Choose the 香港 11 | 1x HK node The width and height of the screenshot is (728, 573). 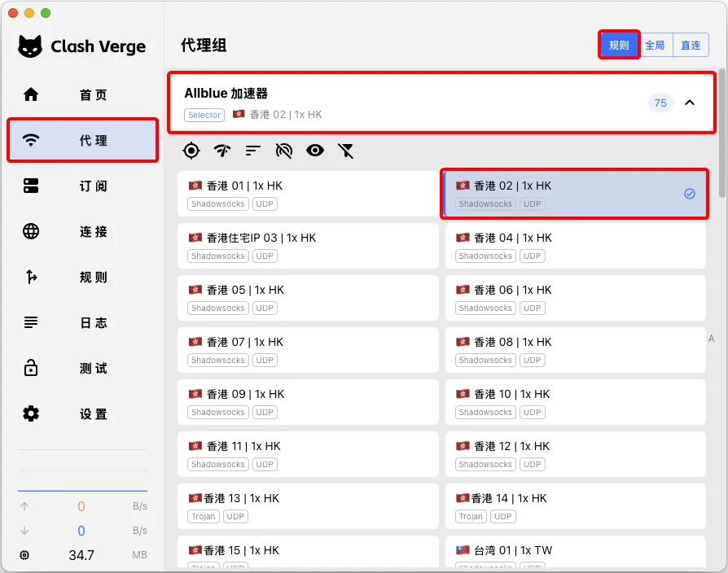308,454
